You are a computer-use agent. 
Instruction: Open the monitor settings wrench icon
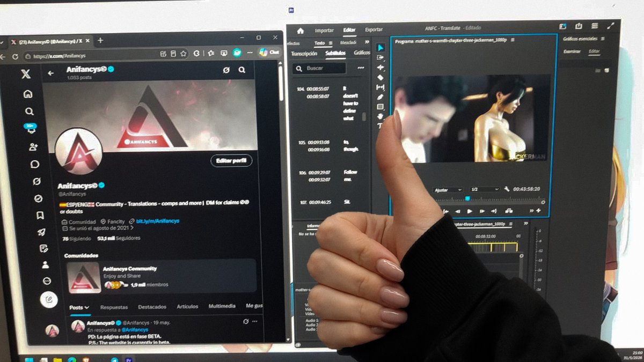pos(507,189)
